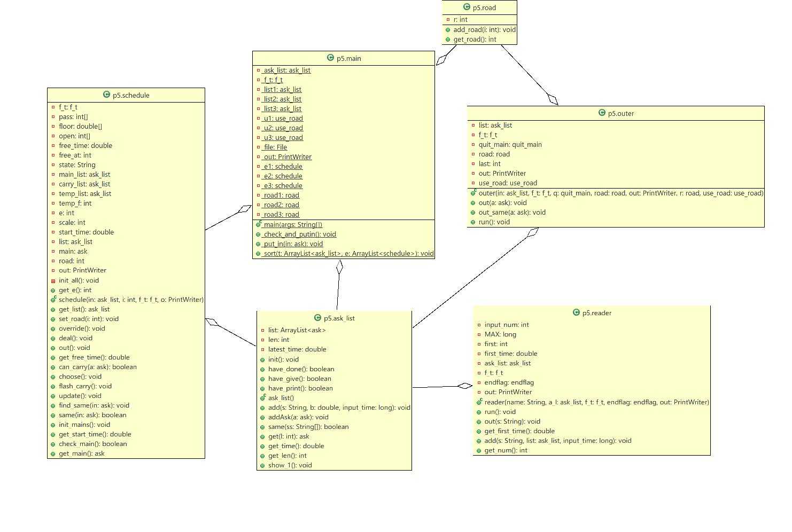Viewport: 792px width, 532px height.
Task: Click the constructor icon of schedule(in: ask_list...)
Action: tap(53, 299)
